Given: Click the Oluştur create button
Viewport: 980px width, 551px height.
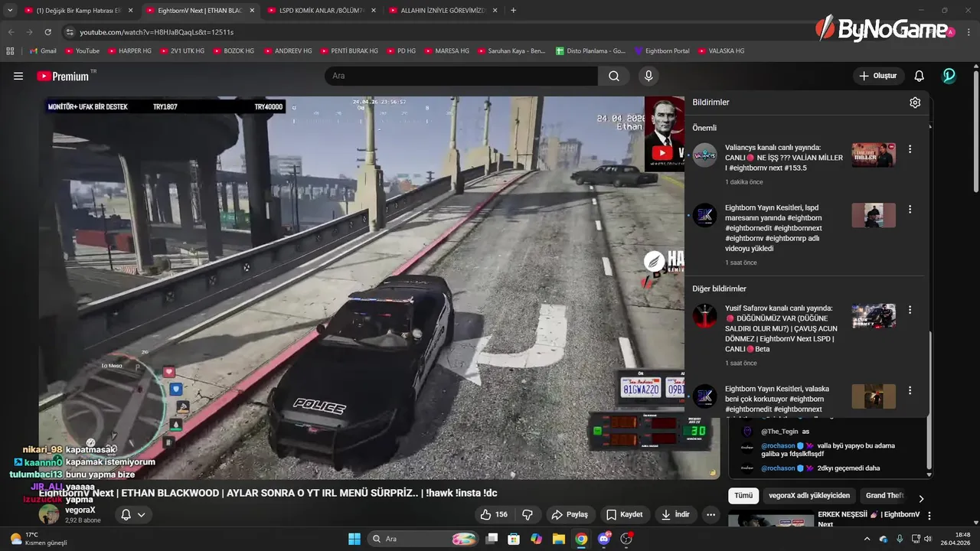Looking at the screenshot, I should click(x=878, y=76).
